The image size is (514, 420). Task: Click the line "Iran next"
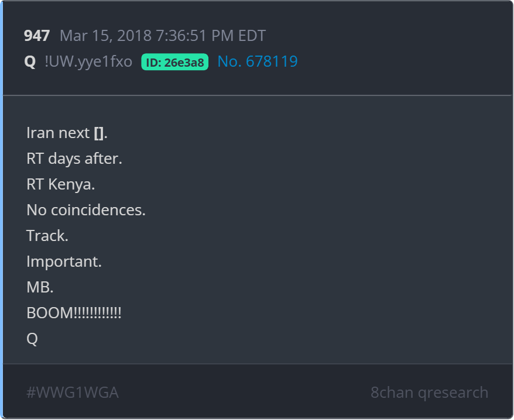(58, 133)
